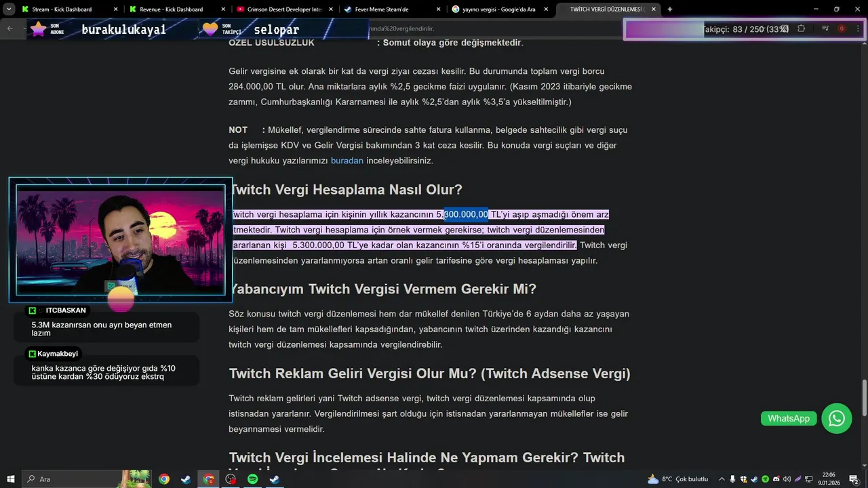Open first Steam taskbar icon
The image size is (868, 488).
tap(186, 479)
